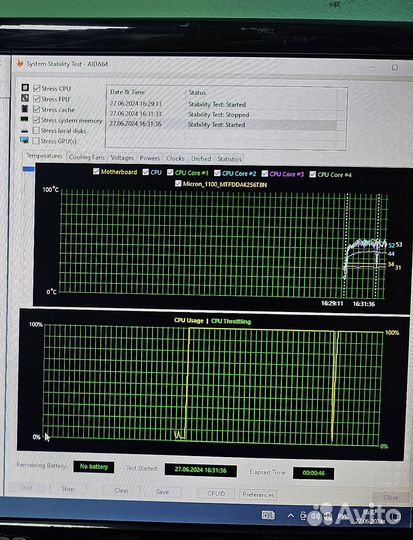Toggle Micron_1100 SSD temperature checkbox
Image resolution: width=413 pixels, height=540 pixels.
click(x=178, y=184)
